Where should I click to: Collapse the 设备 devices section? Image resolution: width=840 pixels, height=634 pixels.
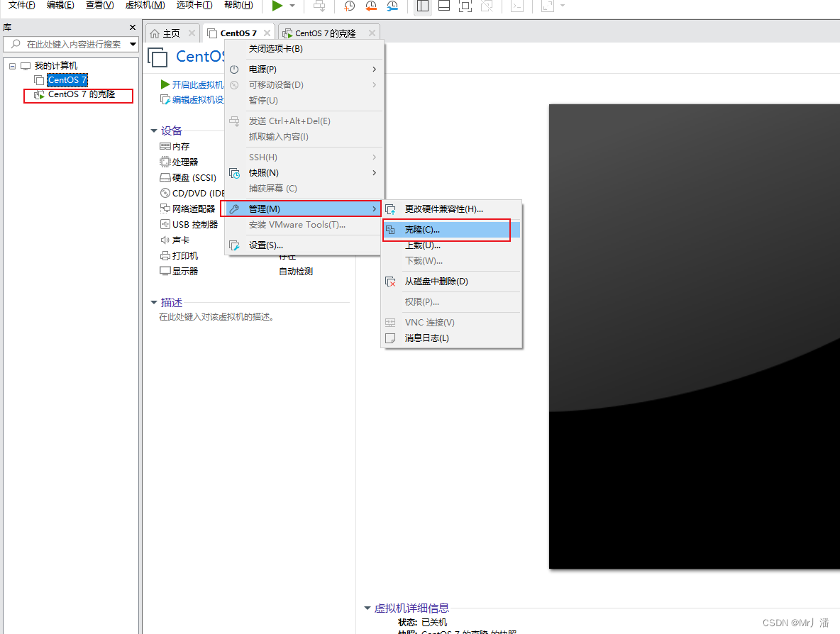(x=154, y=130)
